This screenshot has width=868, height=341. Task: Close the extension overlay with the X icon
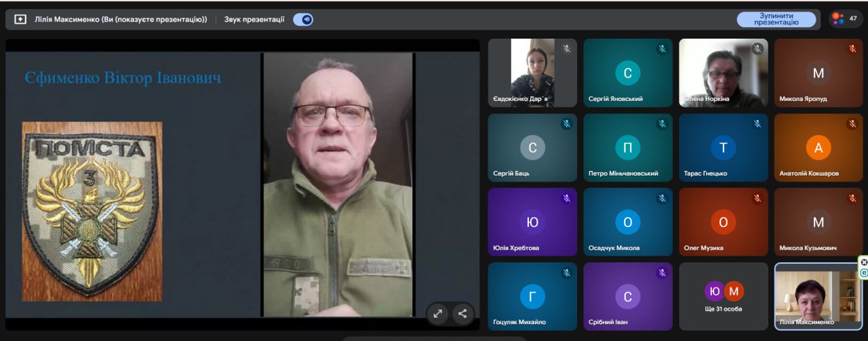click(x=864, y=262)
